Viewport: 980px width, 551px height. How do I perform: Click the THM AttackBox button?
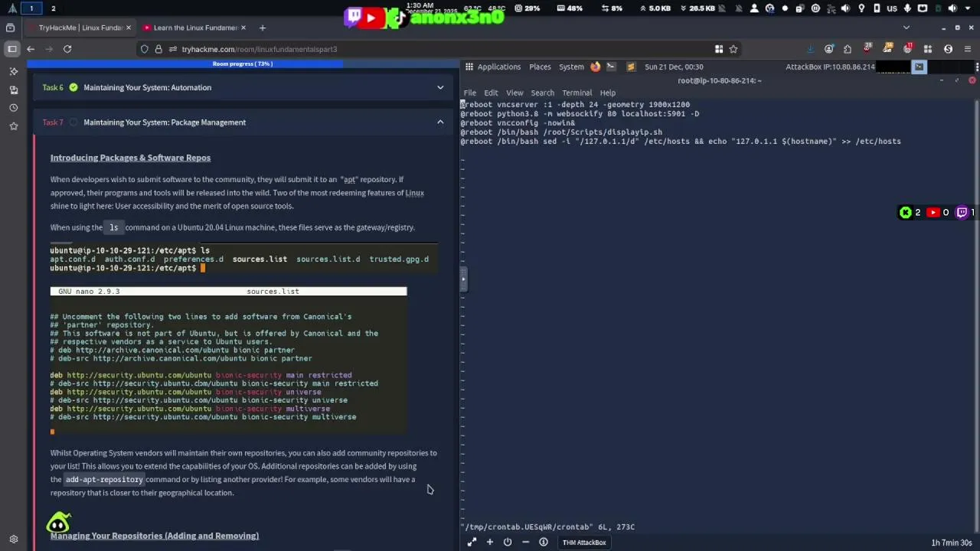pyautogui.click(x=584, y=543)
